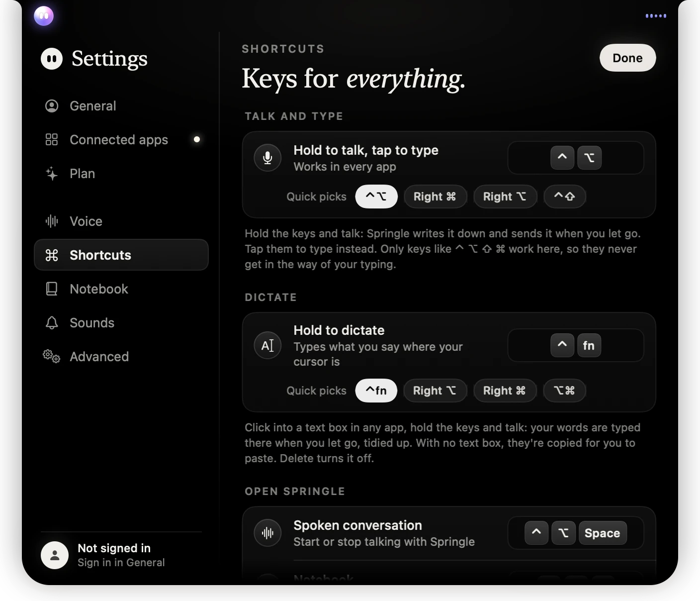
Task: Edit the Spoken conversation shortcut field
Action: (x=576, y=533)
